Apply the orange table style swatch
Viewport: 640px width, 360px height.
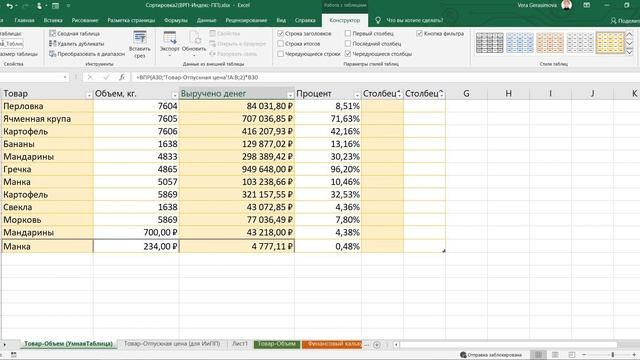[550, 42]
